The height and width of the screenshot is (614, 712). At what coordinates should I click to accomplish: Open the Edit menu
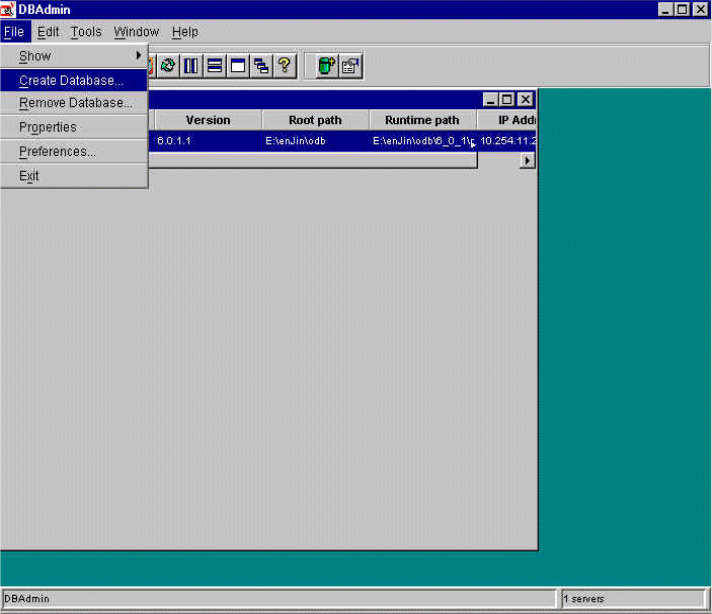pyautogui.click(x=48, y=32)
